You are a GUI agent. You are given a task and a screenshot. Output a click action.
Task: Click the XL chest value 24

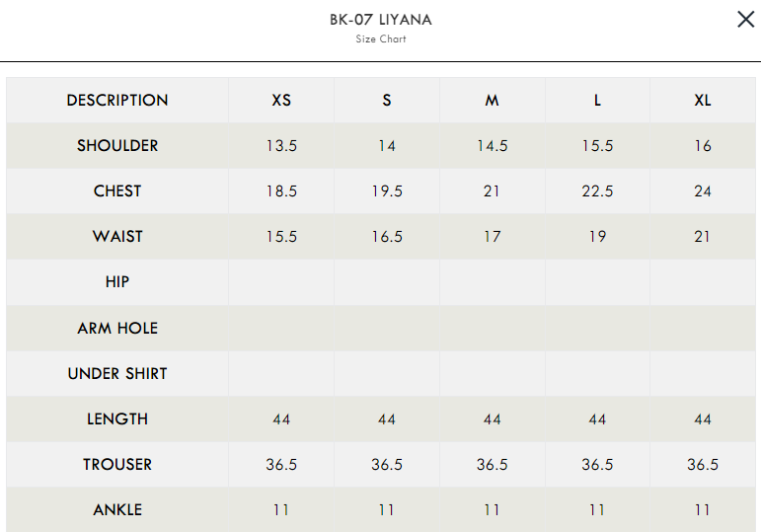703,191
